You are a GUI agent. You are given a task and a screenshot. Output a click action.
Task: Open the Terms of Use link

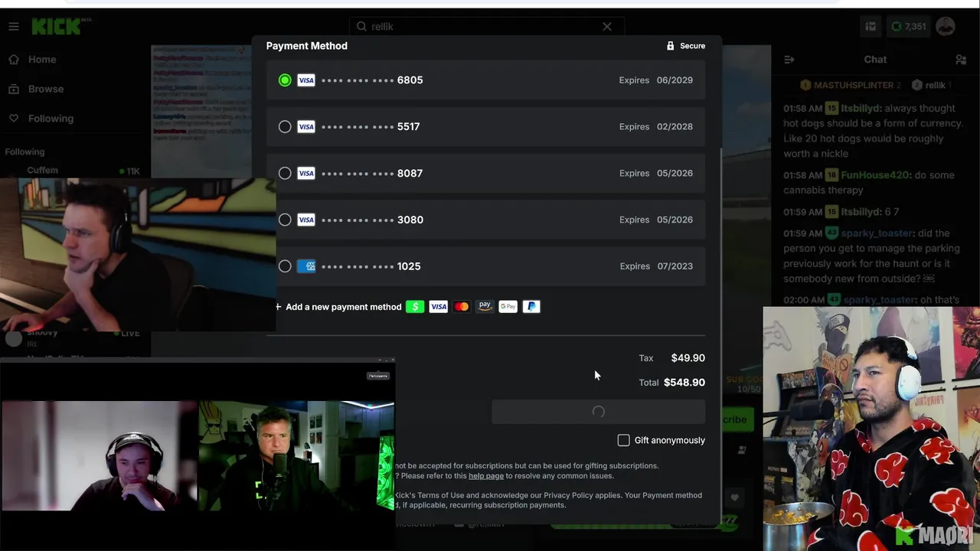coord(441,495)
